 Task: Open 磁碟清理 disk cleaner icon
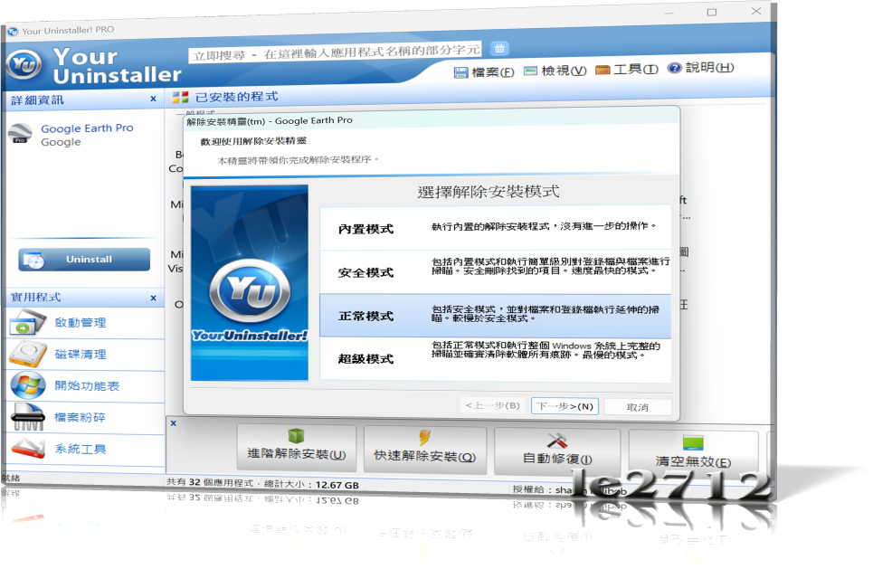pyautogui.click(x=28, y=355)
